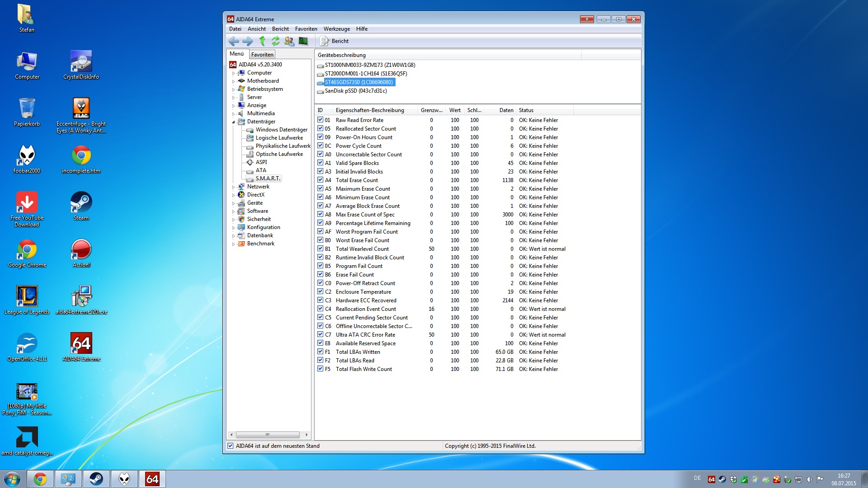The image size is (868, 488).
Task: Click the green graph monitor toolbar icon
Action: pyautogui.click(x=303, y=41)
